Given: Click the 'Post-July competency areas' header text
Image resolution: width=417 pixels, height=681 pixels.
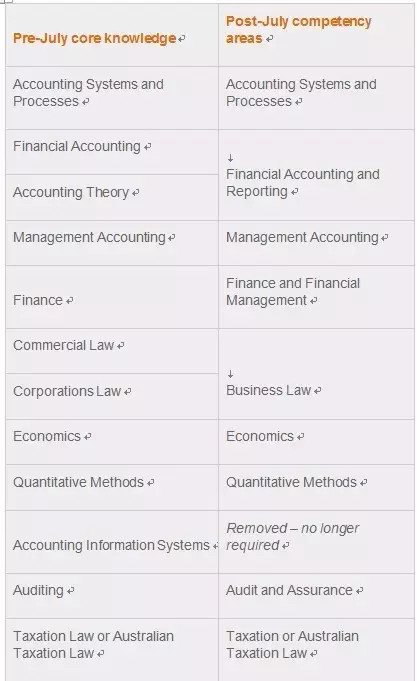Looking at the screenshot, I should [x=298, y=30].
